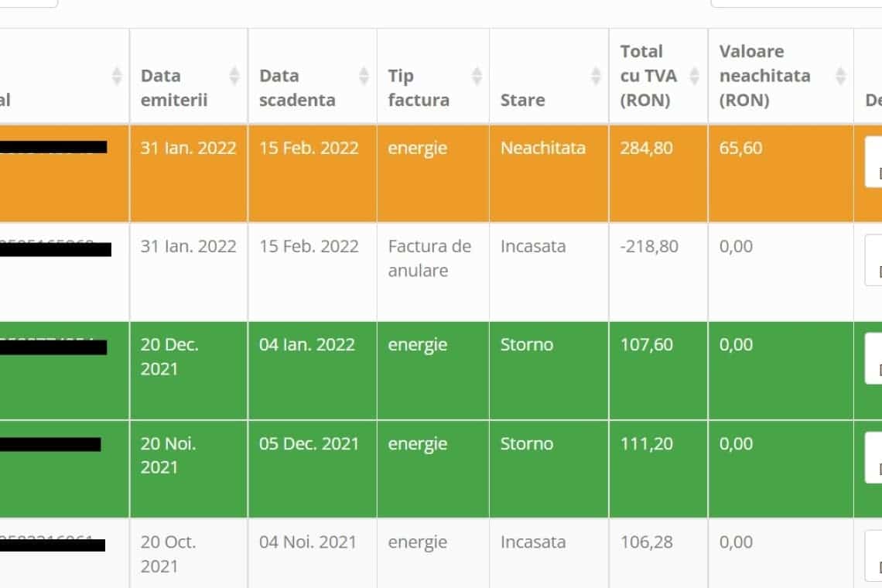Select the Storno cell in 107,60 row
882x588 pixels.
pos(526,345)
